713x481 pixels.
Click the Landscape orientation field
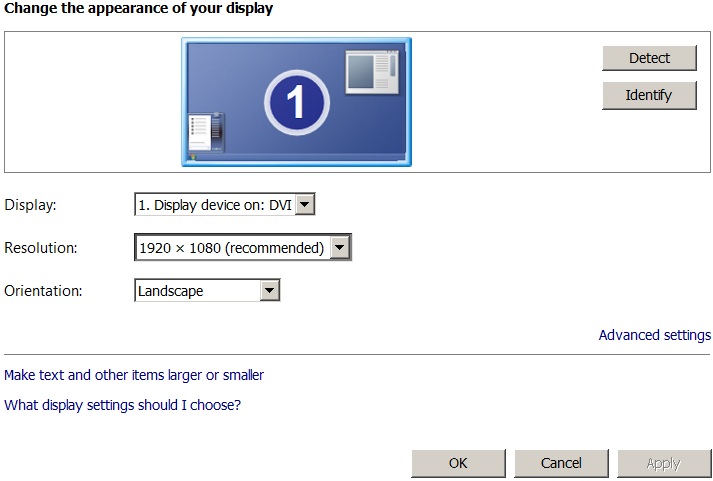pos(196,291)
